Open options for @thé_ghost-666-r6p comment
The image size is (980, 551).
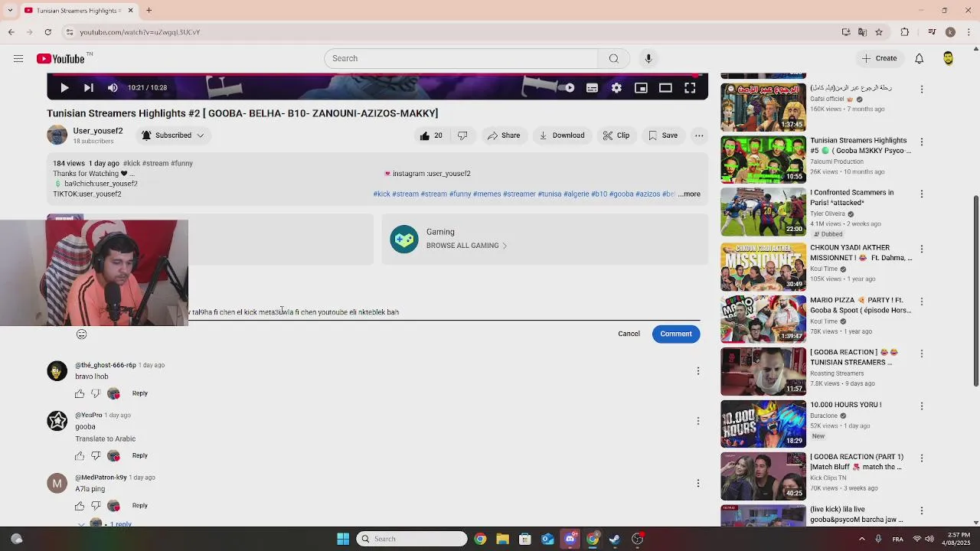(x=697, y=371)
